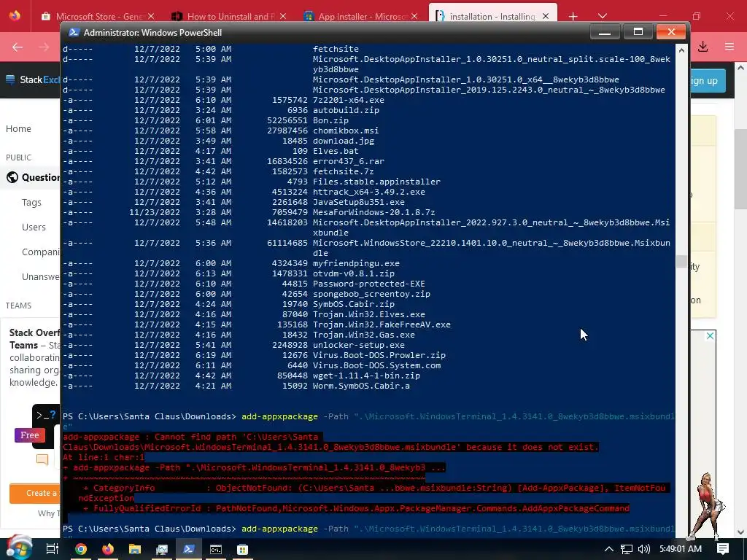The width and height of the screenshot is (747, 560).
Task: Click the myfriendpingu.exe entry
Action: point(356,263)
